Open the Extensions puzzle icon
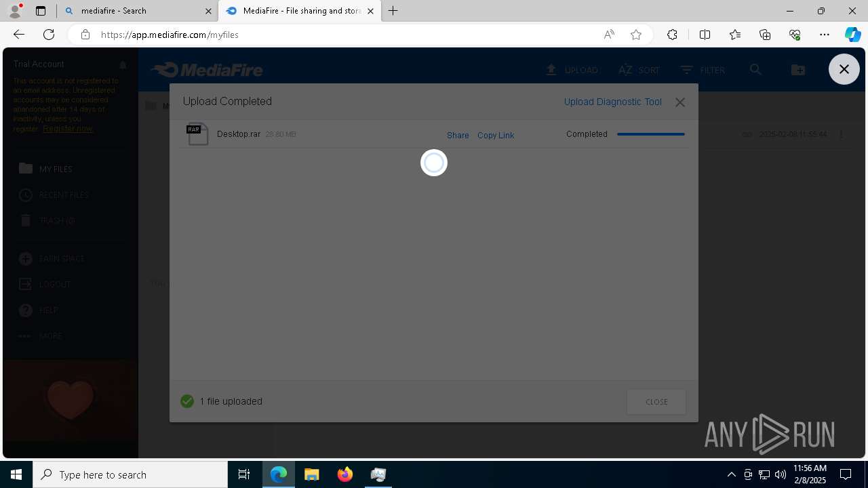 coord(672,35)
